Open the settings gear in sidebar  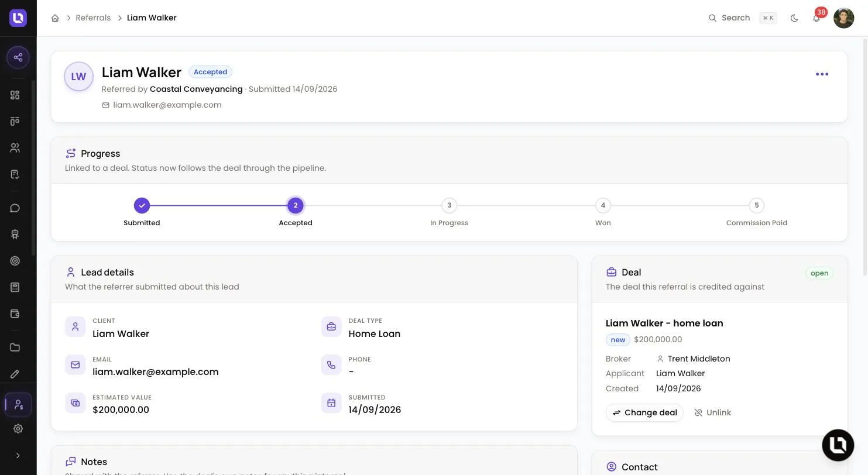coord(18,429)
